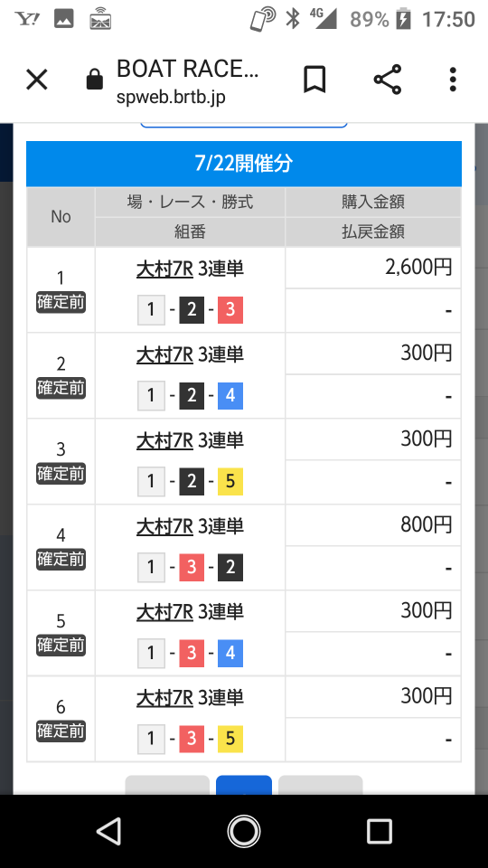This screenshot has width=488, height=868.
Task: Open 大村7R link in row 6
Action: pyautogui.click(x=164, y=698)
